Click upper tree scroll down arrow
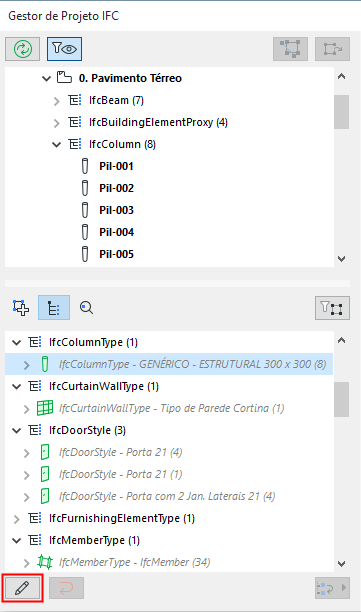Viewport: 361px width, 612px height. pyautogui.click(x=341, y=259)
